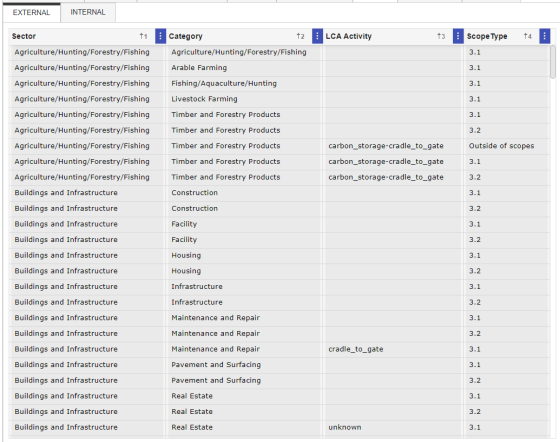Toggle sort arrow on Category column
Viewport: 560px width, 442px height.
tap(300, 36)
